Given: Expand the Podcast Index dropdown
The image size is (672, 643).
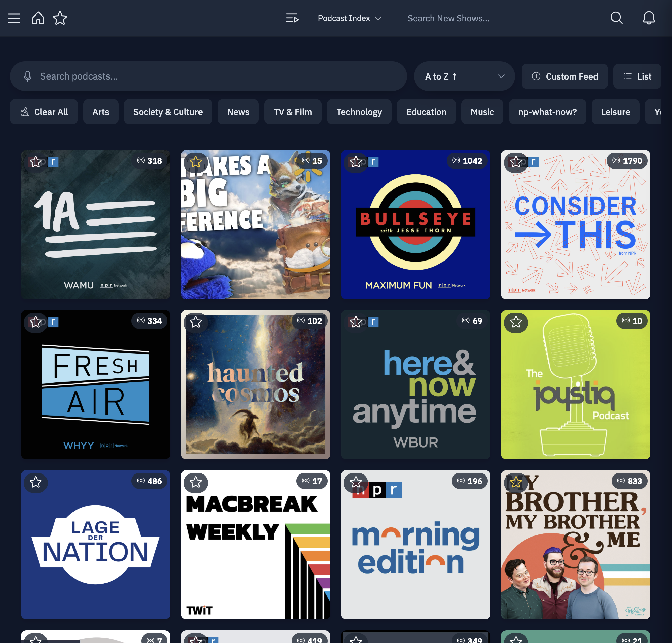Looking at the screenshot, I should pyautogui.click(x=349, y=18).
